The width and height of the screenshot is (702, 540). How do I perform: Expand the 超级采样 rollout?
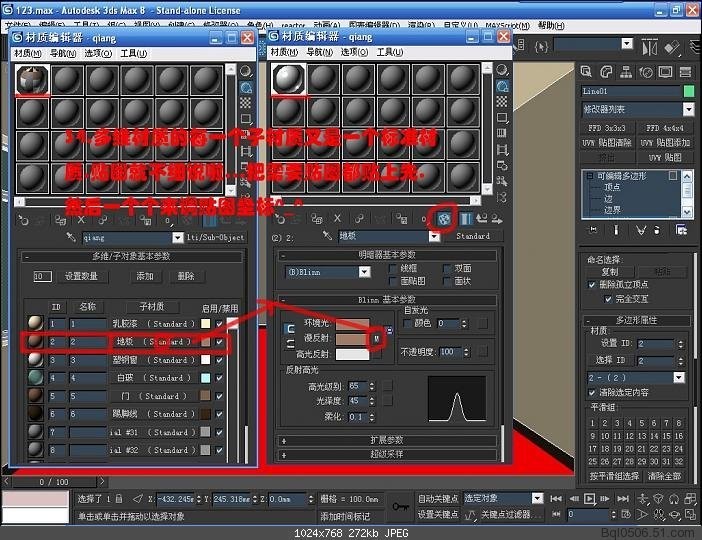[387, 454]
